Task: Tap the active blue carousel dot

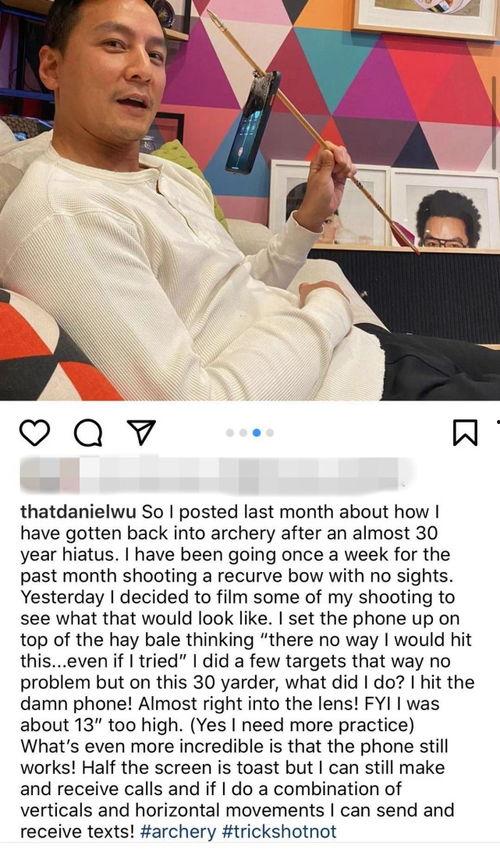Action: click(x=257, y=433)
